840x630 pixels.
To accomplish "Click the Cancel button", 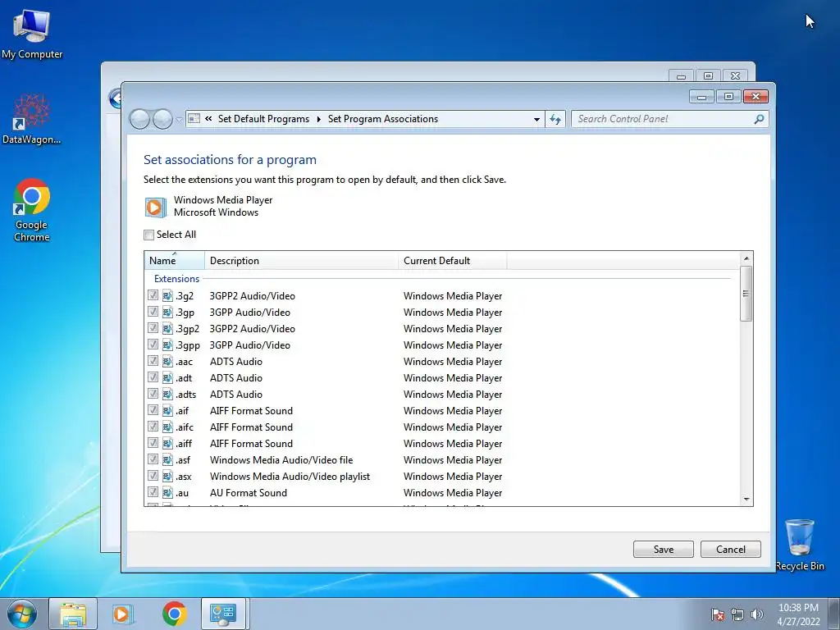I will 731,549.
